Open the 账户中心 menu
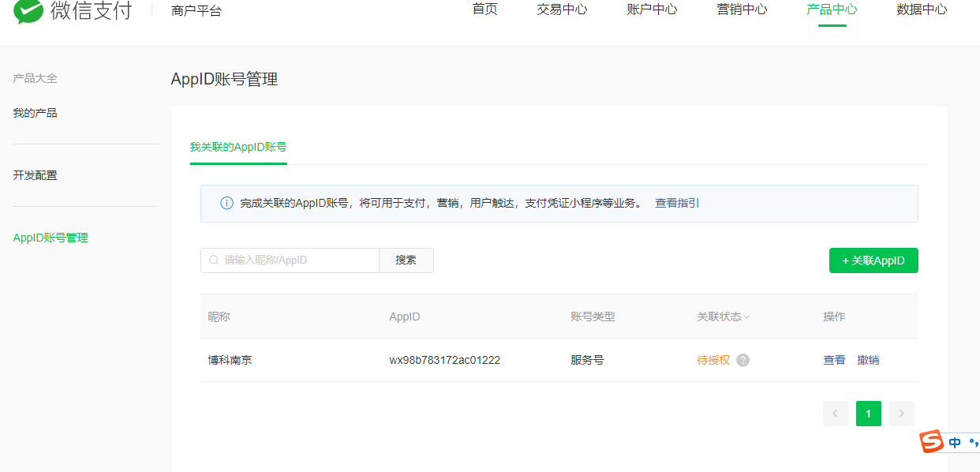Viewport: 980px width, 472px height. 652,9
